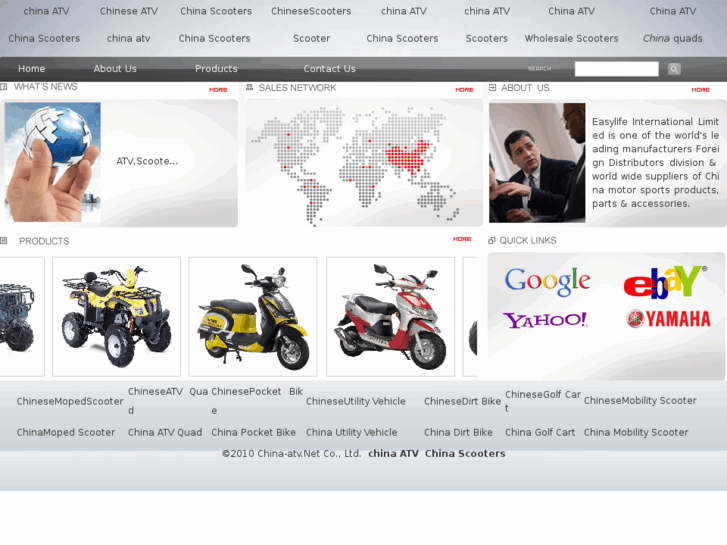This screenshot has height=545, width=727.
Task: Open the yellow black scooter product
Action: pos(253,317)
